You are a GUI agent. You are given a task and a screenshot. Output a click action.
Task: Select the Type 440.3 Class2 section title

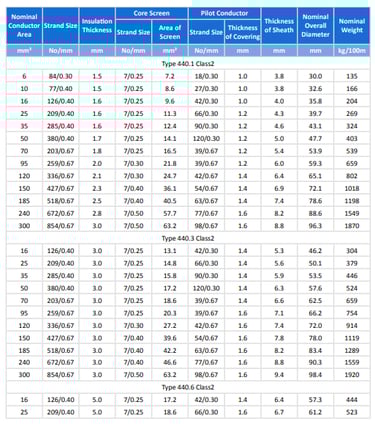point(188,238)
